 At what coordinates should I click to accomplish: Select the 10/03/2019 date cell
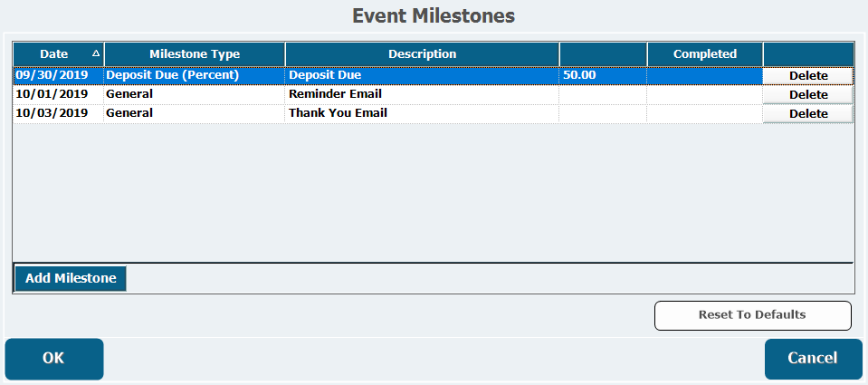point(52,113)
